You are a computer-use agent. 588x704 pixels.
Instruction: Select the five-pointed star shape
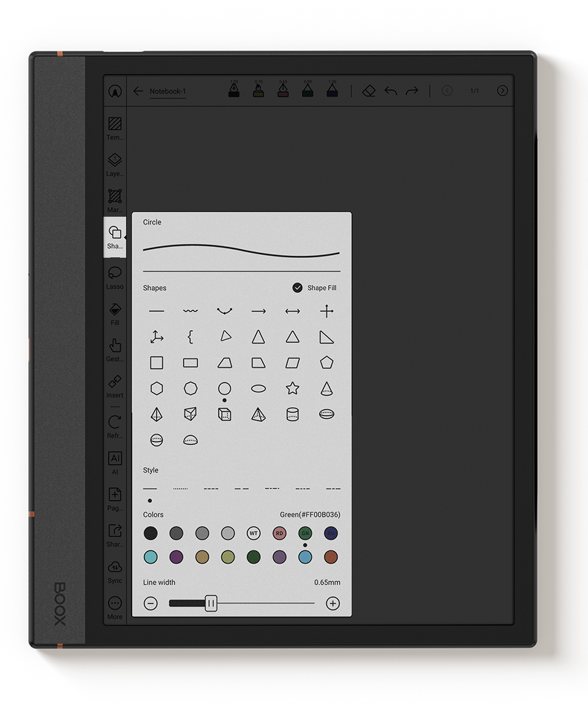(x=292, y=388)
